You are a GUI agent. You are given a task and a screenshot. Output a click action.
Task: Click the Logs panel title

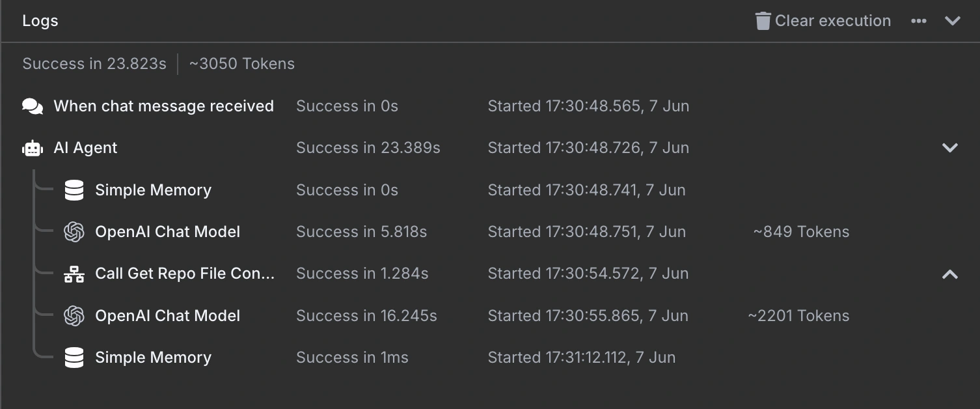[x=40, y=21]
